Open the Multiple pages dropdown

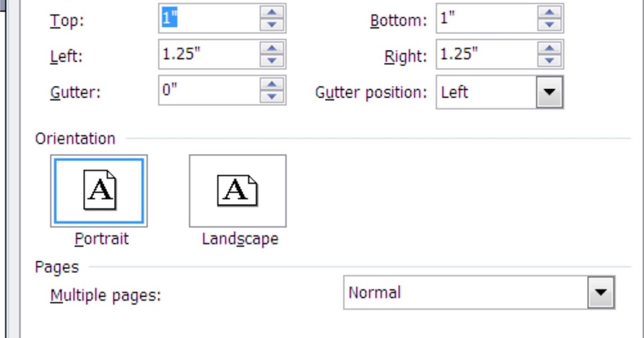pos(600,292)
